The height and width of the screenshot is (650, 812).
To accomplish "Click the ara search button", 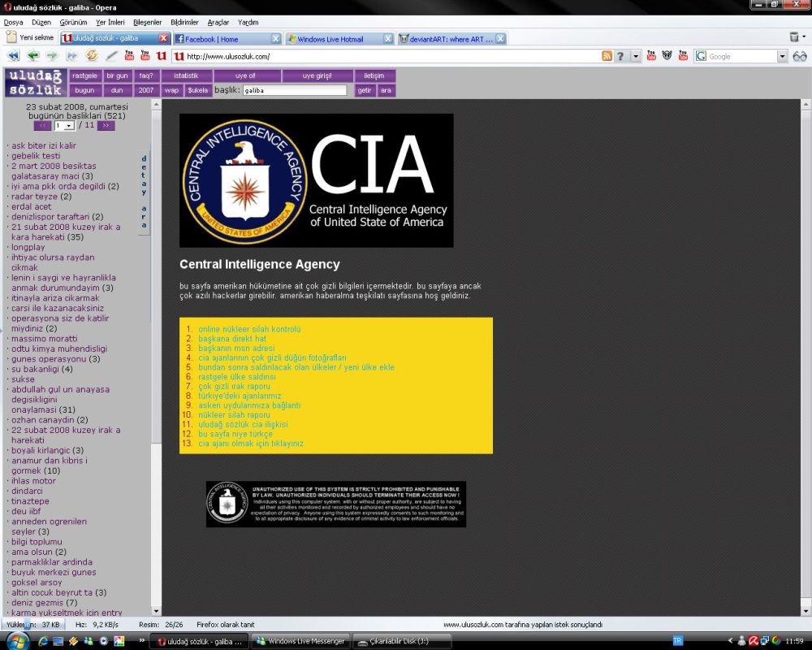I will tap(386, 90).
